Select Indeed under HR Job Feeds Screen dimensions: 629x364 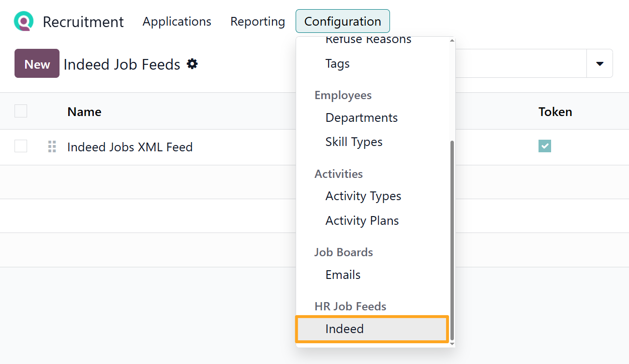(x=344, y=329)
